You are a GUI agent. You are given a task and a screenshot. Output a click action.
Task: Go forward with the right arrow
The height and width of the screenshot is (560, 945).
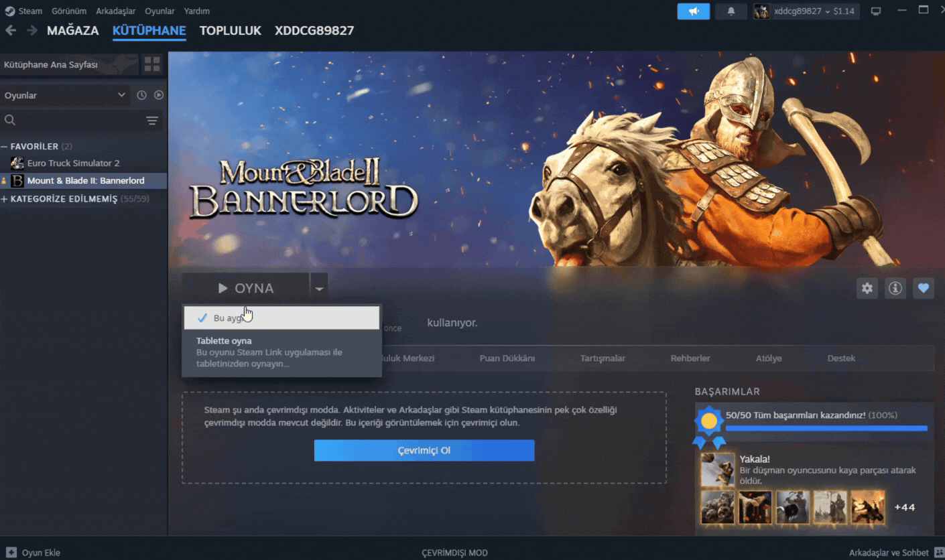pos(31,30)
